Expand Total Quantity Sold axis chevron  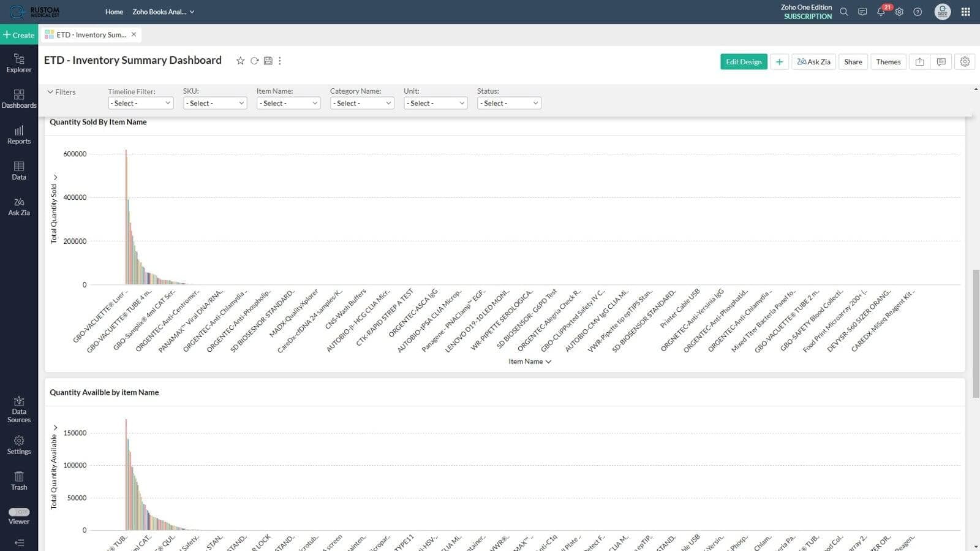(55, 177)
